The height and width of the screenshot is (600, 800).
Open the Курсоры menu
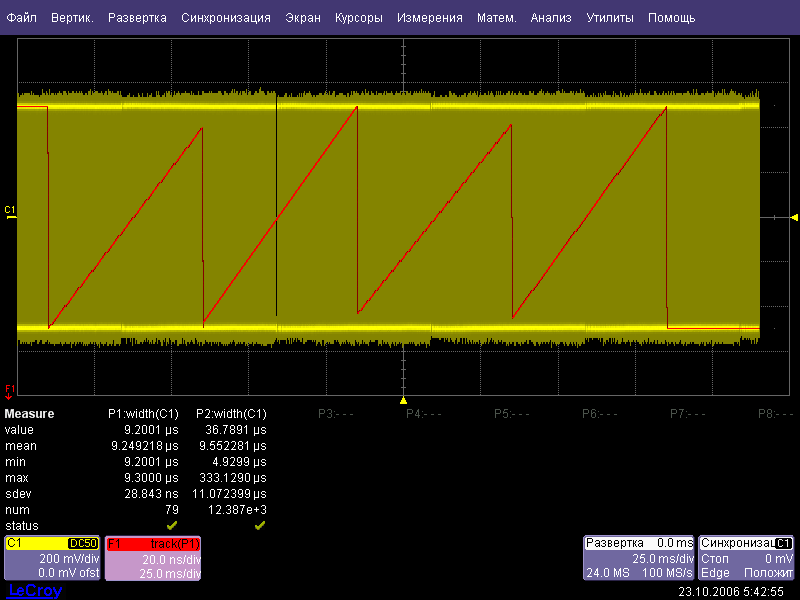coord(358,18)
